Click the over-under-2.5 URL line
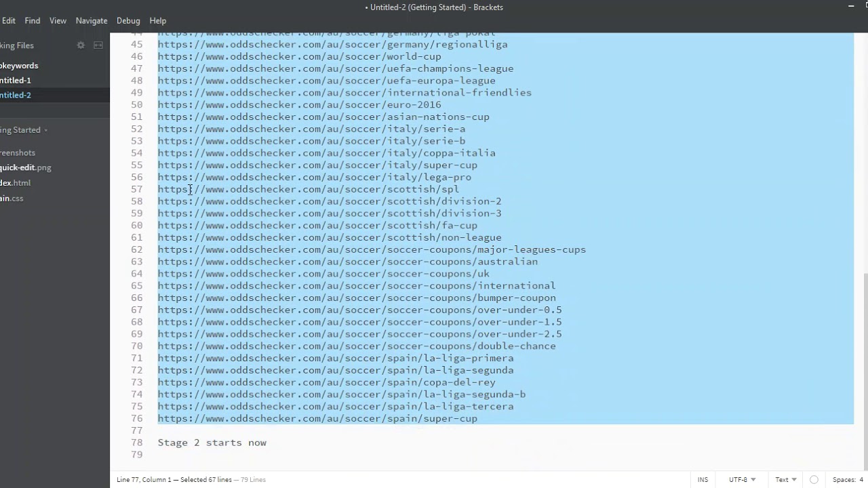The image size is (868, 488). [x=359, y=334]
